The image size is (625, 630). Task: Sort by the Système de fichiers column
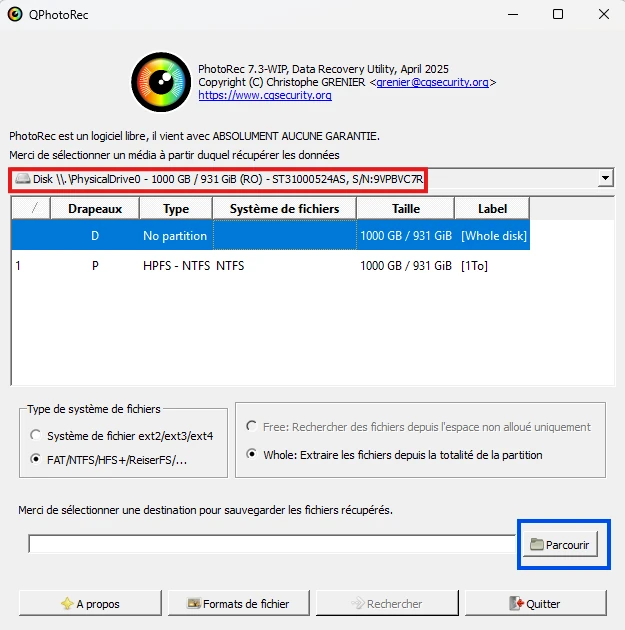point(284,209)
